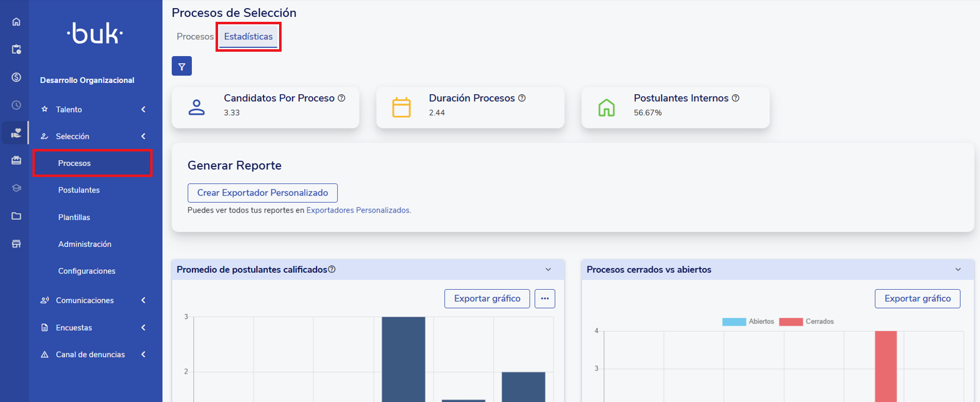980x402 pixels.
Task: Open Postulantes in the sidebar menu
Action: pyautogui.click(x=78, y=190)
